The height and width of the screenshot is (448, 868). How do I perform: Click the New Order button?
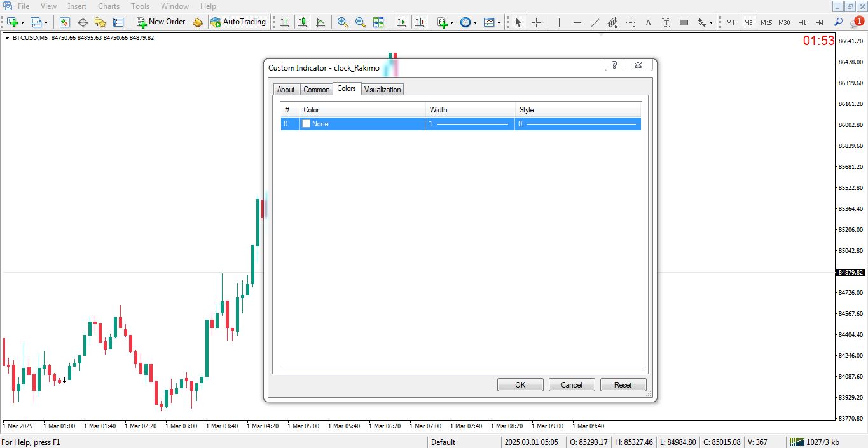[x=161, y=22]
